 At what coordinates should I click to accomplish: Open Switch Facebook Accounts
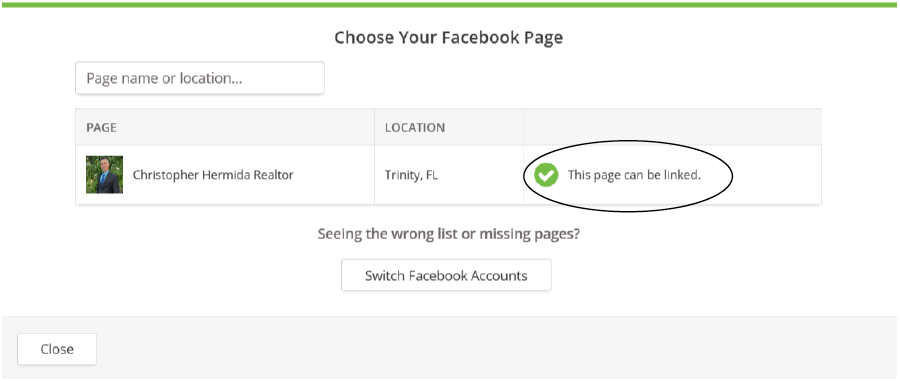[x=446, y=275]
